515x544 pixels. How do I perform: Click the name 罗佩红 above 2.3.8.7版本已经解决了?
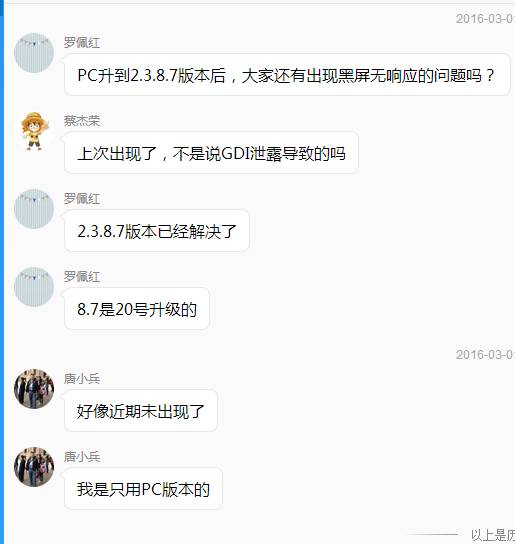coord(82,199)
